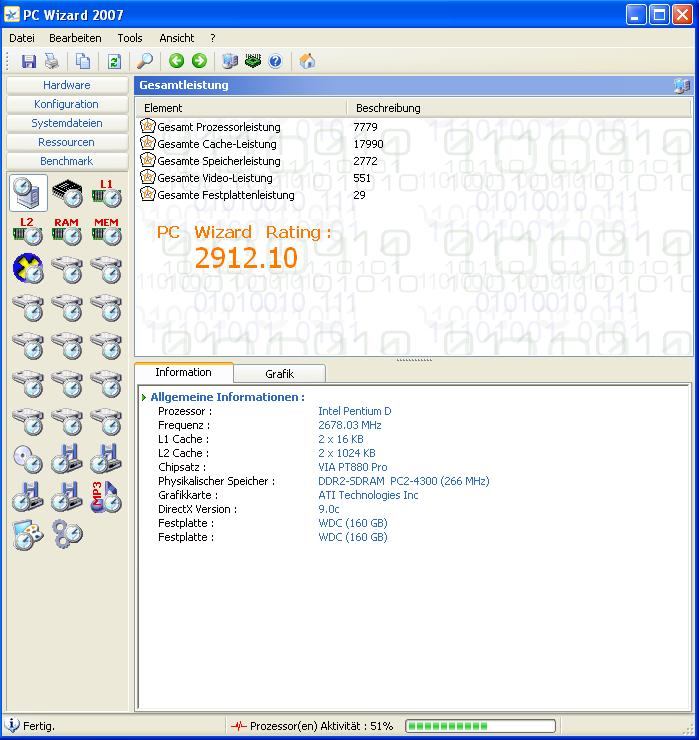This screenshot has width=699, height=740.
Task: Click the 17990 cache score value
Action: pos(368,144)
